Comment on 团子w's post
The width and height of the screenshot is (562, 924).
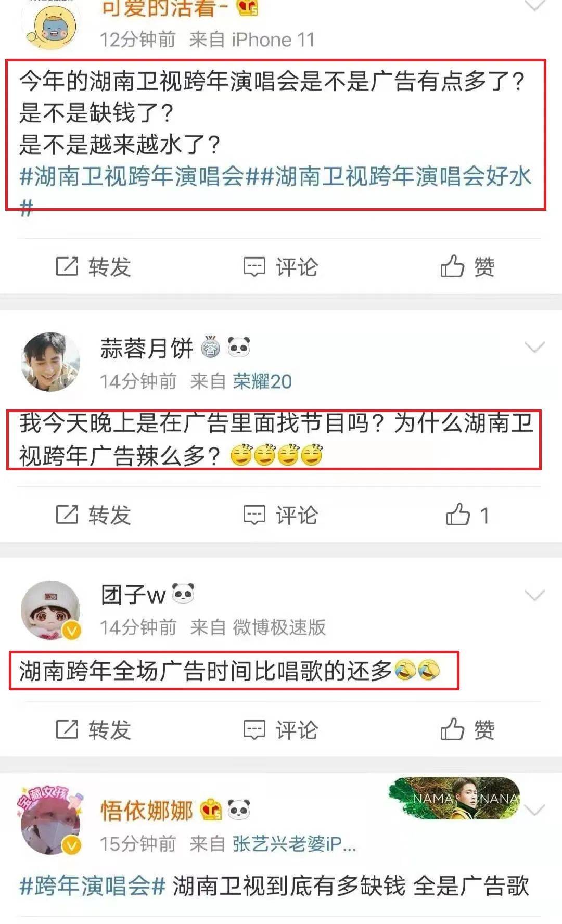pyautogui.click(x=280, y=729)
